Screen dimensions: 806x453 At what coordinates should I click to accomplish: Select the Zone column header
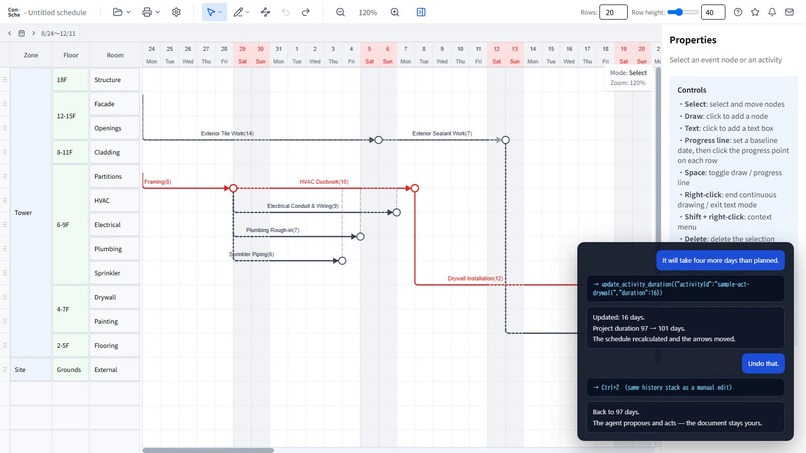point(31,55)
